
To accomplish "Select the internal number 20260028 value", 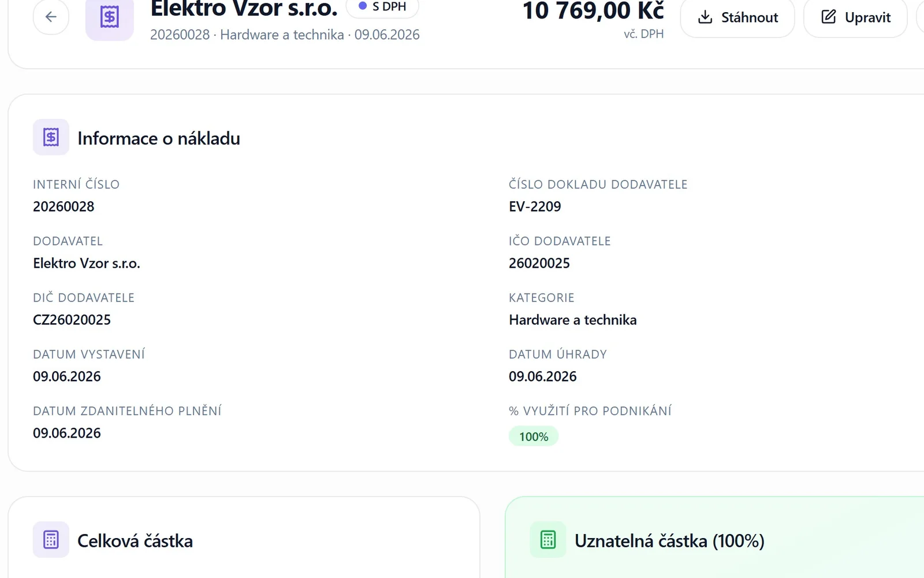I will (x=64, y=206).
